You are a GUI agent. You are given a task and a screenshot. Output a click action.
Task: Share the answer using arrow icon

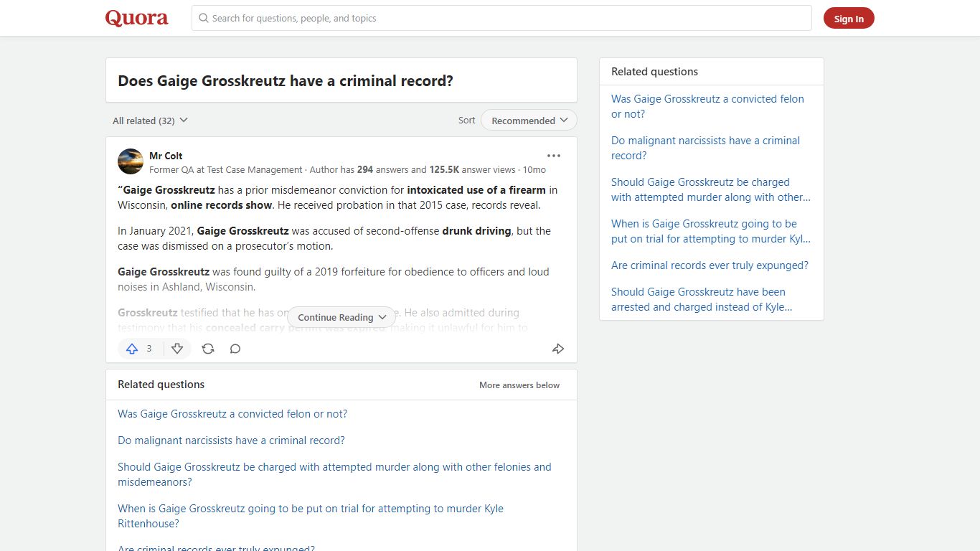558,349
